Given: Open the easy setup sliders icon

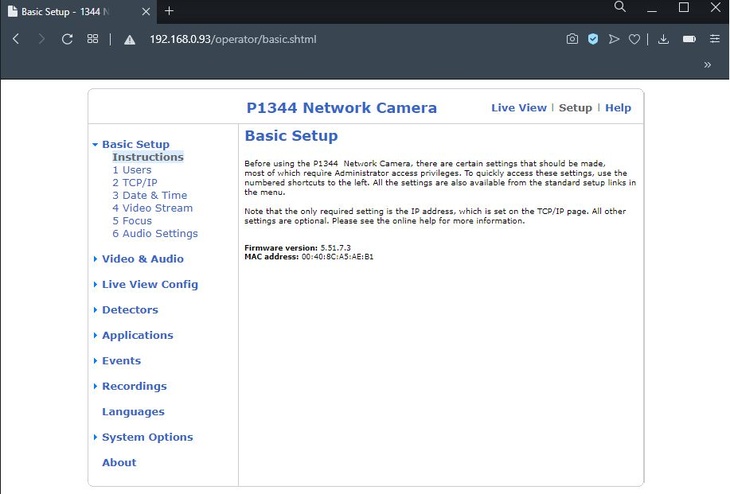Looking at the screenshot, I should [x=715, y=39].
